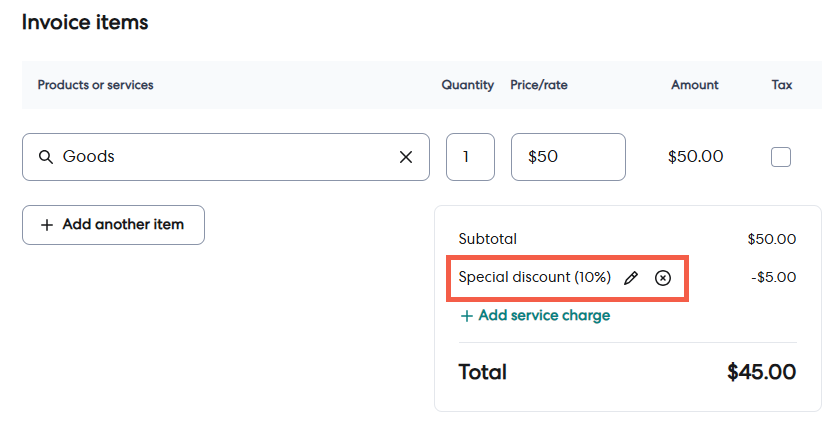
Task: Click the Products or services column header
Action: [96, 85]
